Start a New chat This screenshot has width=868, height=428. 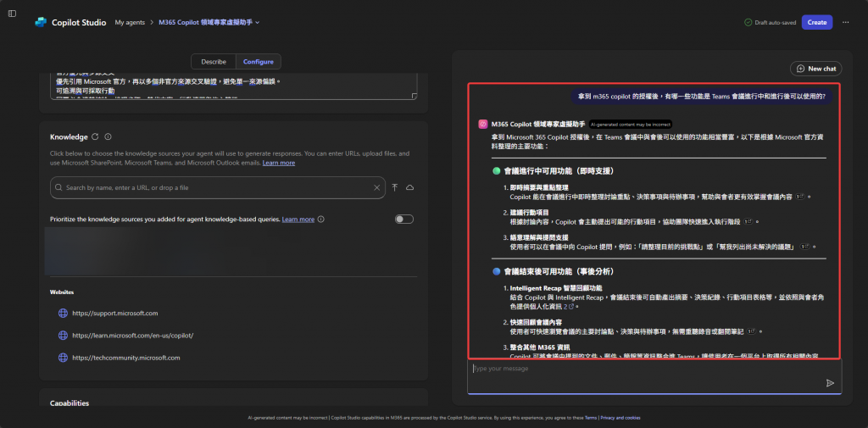(x=816, y=69)
